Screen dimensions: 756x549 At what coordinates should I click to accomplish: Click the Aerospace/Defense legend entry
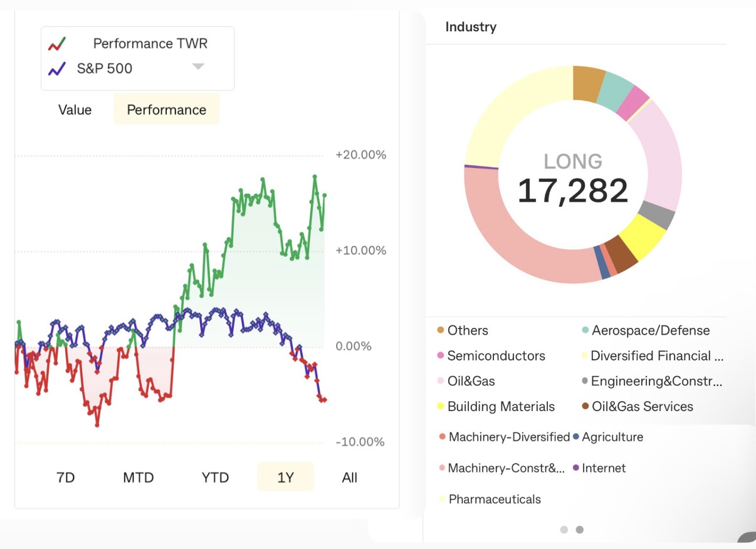point(646,330)
